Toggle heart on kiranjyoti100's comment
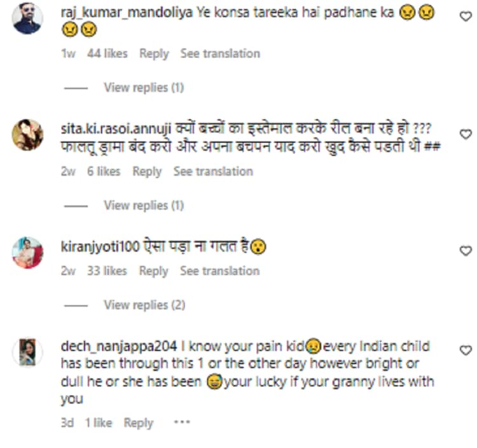The image size is (477, 448). point(465,250)
